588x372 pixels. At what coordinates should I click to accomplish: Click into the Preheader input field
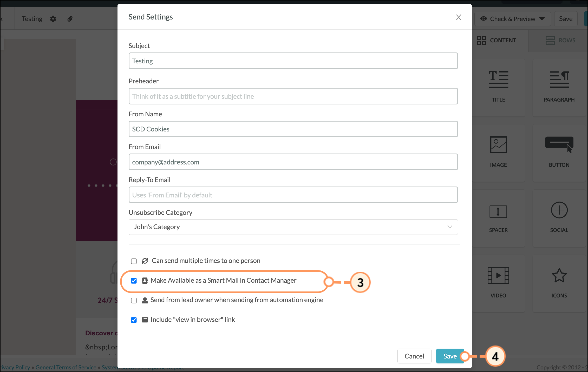click(x=293, y=96)
